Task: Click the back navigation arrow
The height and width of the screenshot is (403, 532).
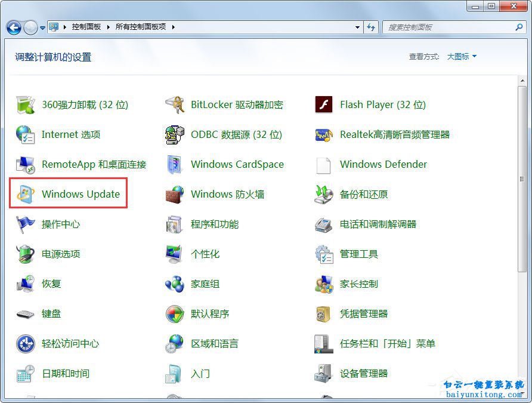Action: [x=13, y=27]
